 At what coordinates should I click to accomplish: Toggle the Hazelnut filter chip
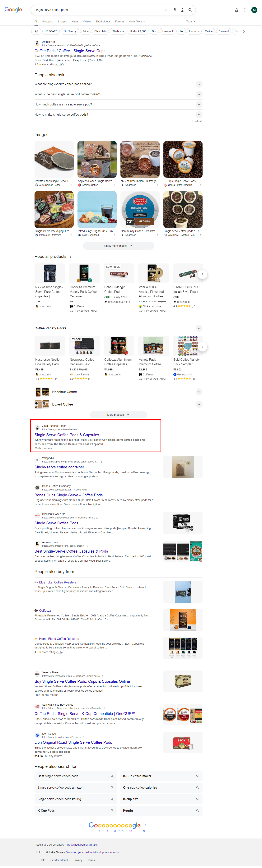pyautogui.click(x=168, y=31)
